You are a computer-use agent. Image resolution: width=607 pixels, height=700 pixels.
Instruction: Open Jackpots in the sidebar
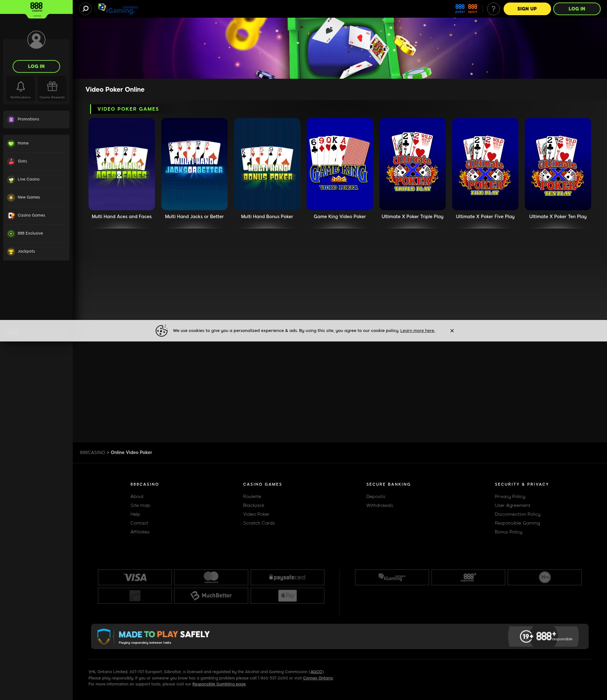coord(36,251)
